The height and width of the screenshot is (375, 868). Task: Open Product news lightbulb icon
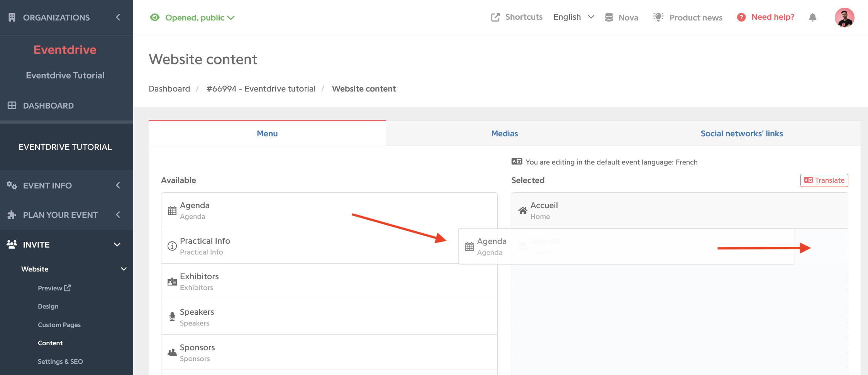pos(658,17)
